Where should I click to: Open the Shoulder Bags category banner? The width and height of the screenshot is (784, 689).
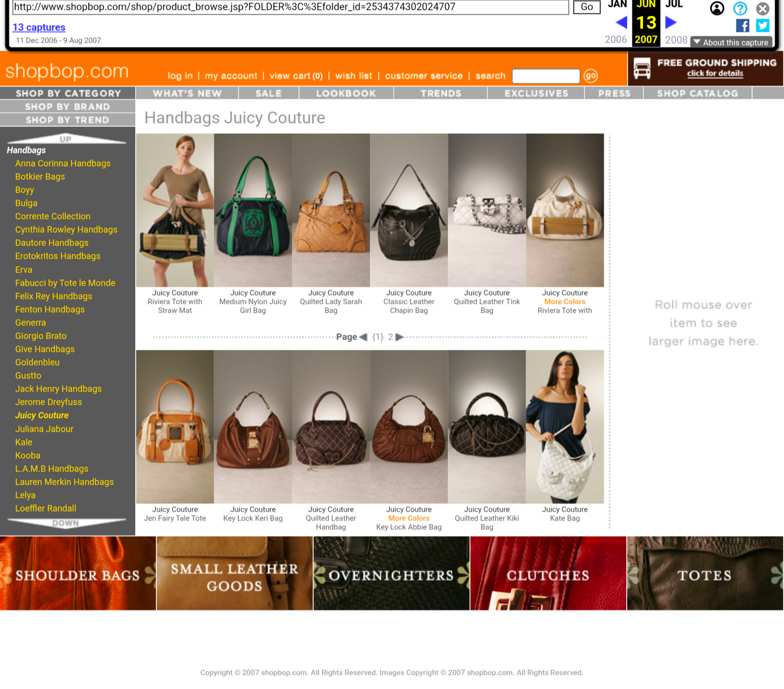[x=78, y=573]
